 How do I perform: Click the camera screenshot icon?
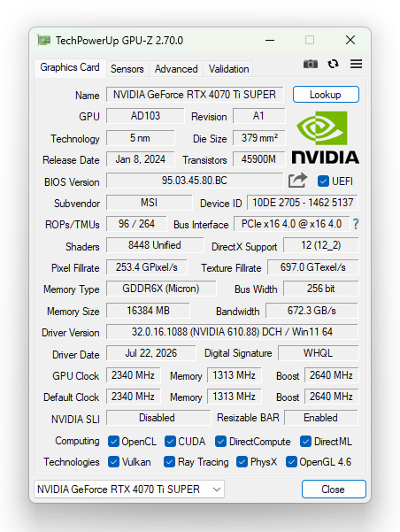pyautogui.click(x=310, y=64)
